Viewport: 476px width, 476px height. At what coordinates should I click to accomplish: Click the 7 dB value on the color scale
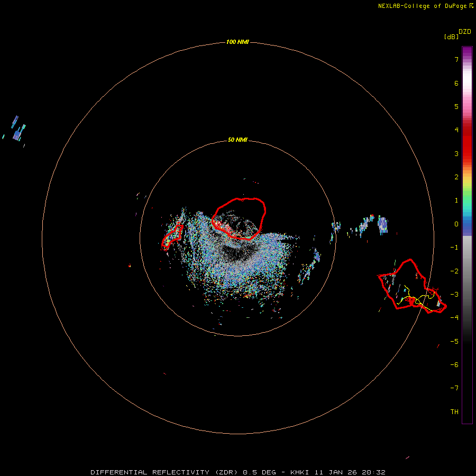[456, 59]
